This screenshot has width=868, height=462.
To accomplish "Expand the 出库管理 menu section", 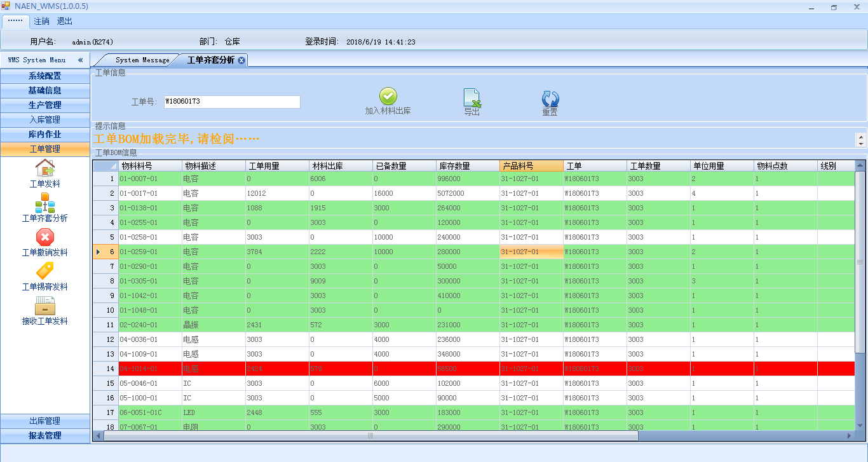I will (45, 421).
